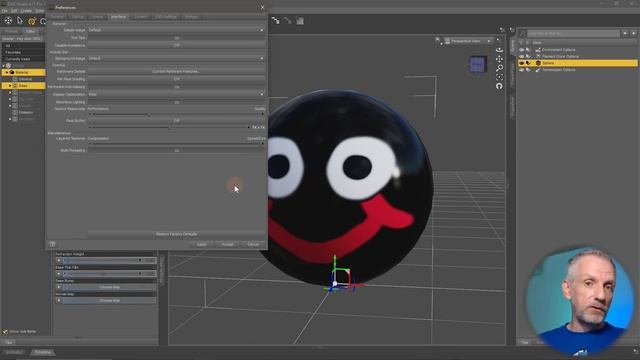Screen dimensions: 640x360
Task: Click the viewport frame selection icon
Action: click(499, 77)
